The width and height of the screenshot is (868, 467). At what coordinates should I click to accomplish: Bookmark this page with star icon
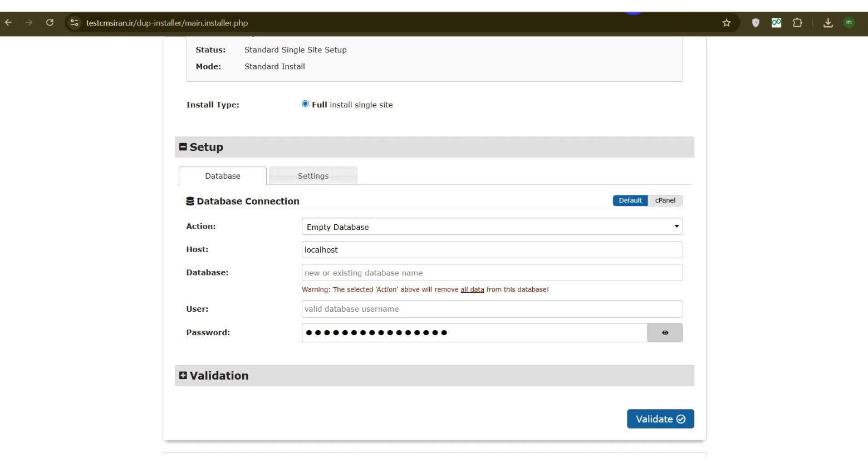click(x=726, y=23)
